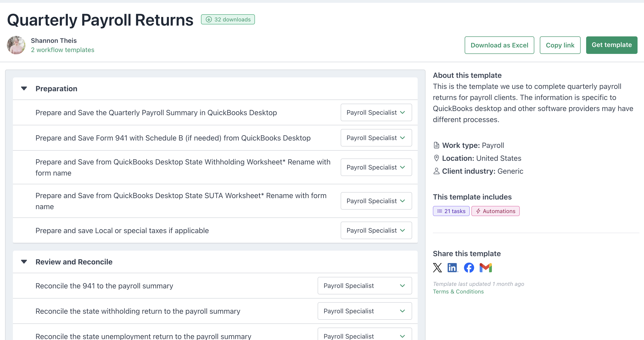The width and height of the screenshot is (644, 340).
Task: Share template via Facebook icon
Action: coord(469,267)
